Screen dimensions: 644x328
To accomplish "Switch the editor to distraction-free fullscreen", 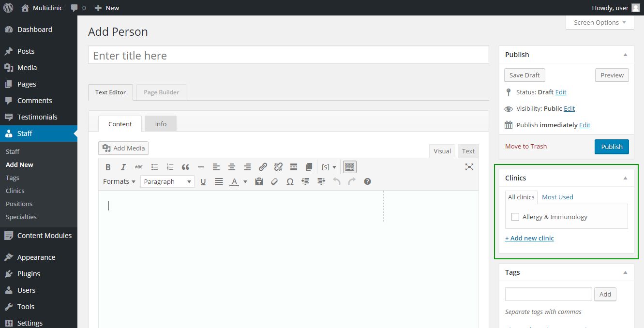I will click(469, 167).
